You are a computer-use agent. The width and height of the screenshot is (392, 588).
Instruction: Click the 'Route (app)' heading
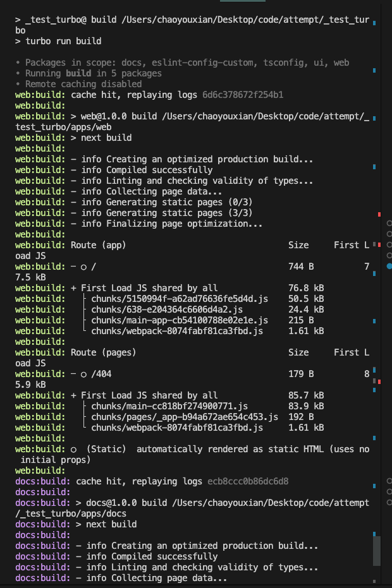pyautogui.click(x=99, y=245)
